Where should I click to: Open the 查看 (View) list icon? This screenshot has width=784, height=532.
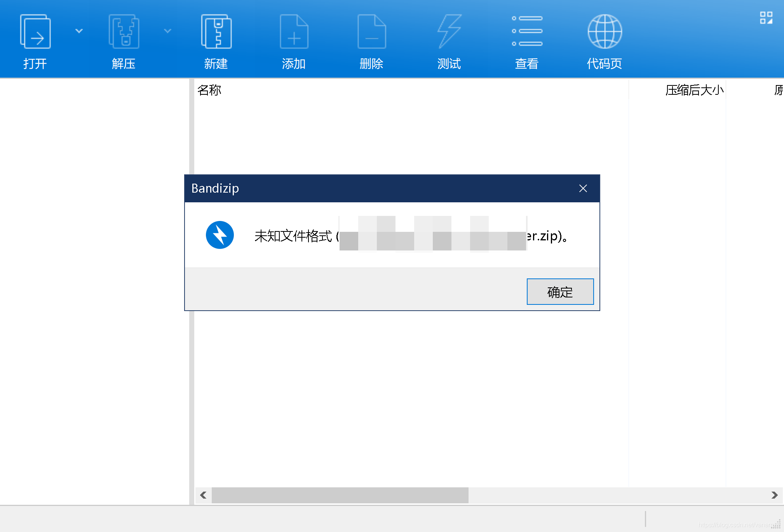click(x=527, y=31)
